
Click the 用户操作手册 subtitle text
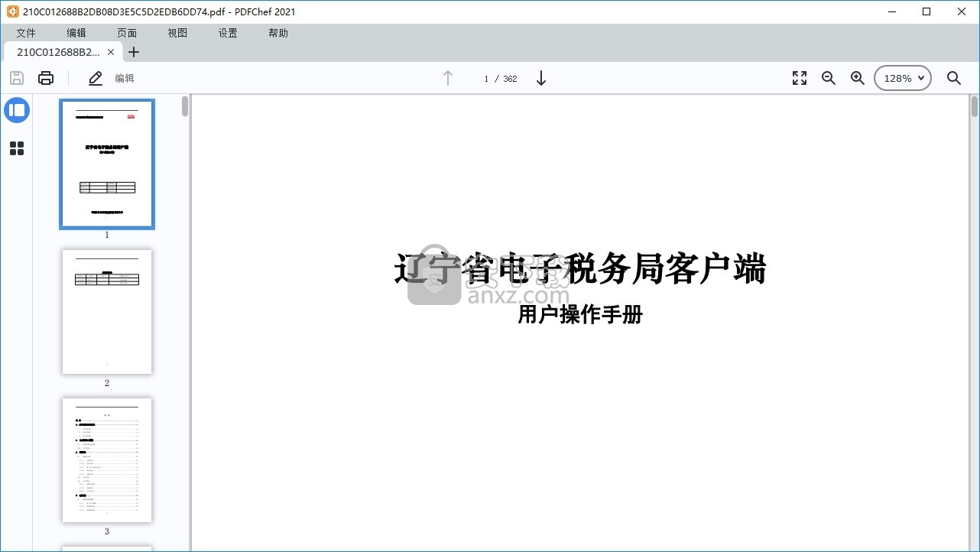click(x=580, y=314)
